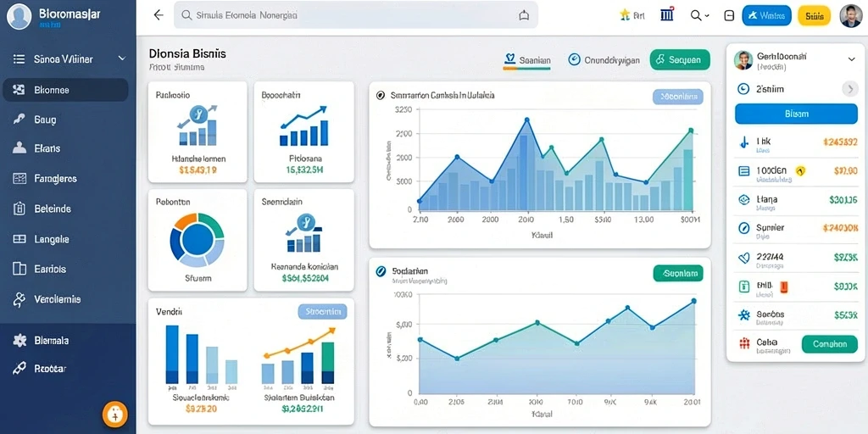Switch to the Seanian tab
The image size is (868, 434).
(x=527, y=60)
